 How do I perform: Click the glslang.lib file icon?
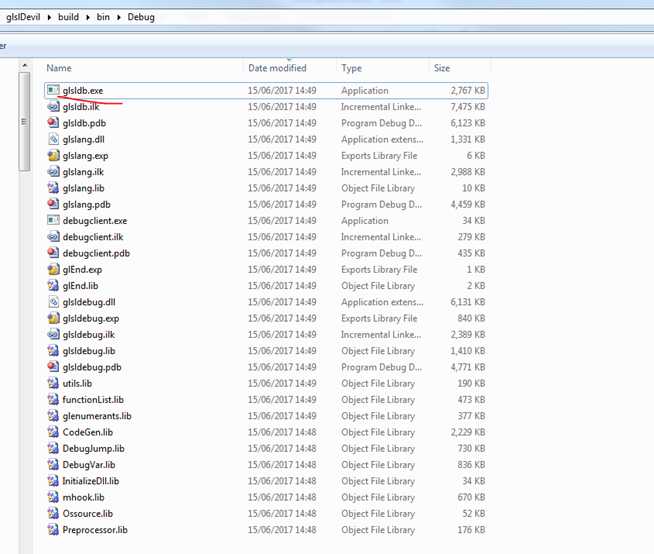click(x=53, y=188)
